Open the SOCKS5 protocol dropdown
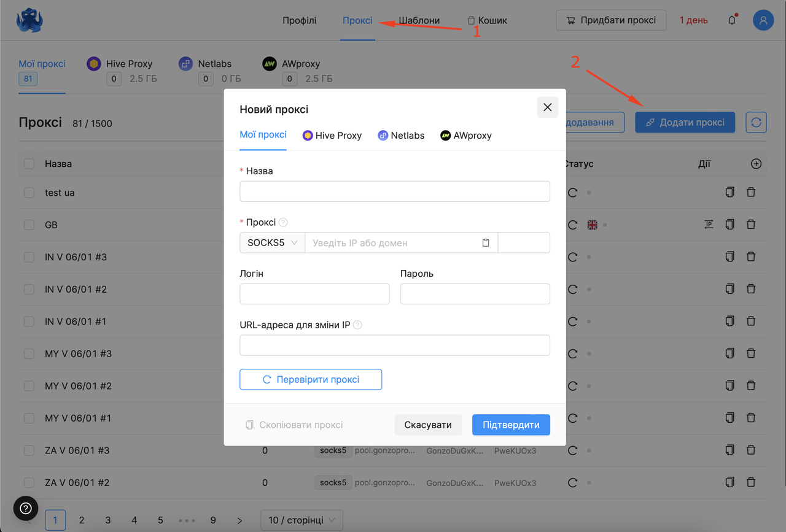Screen dimensions: 786x532 pyautogui.click(x=272, y=243)
